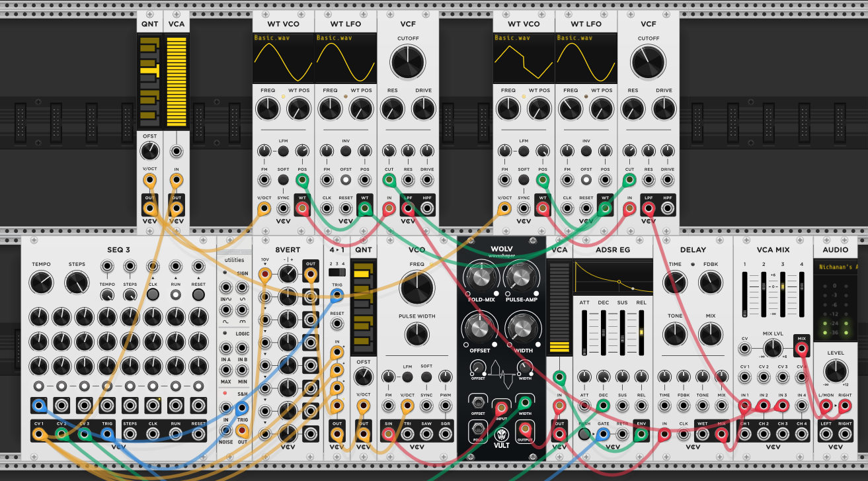Toggle LFM button on the sine-wave WT VCO
This screenshot has height=481, width=868.
coord(284,152)
